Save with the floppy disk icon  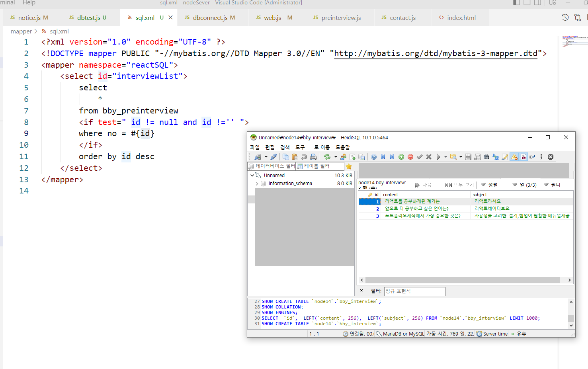[468, 157]
